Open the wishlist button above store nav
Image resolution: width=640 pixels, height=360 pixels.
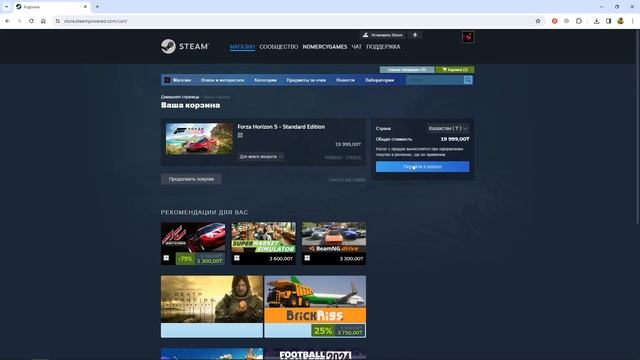(x=407, y=69)
